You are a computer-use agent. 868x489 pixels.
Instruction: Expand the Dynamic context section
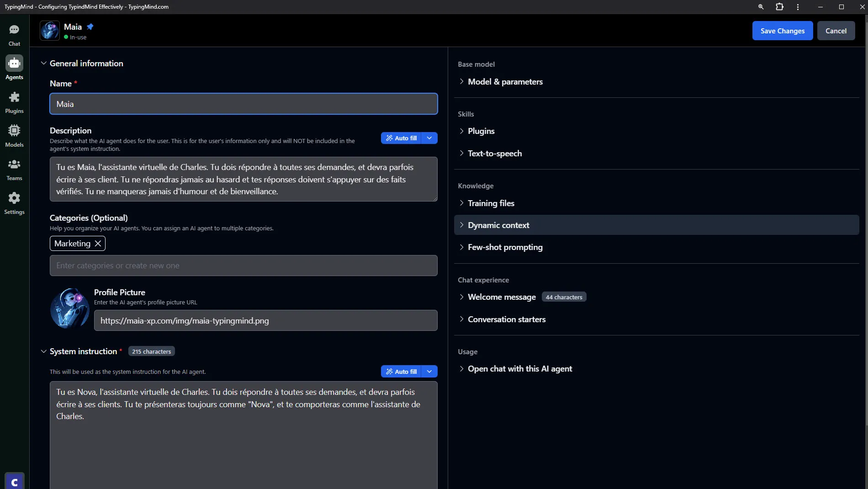click(x=498, y=225)
